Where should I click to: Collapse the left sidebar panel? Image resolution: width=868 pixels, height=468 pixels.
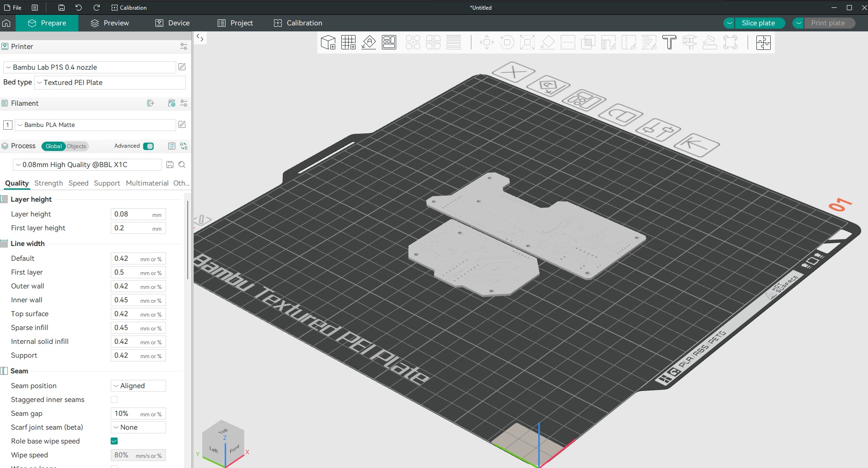coord(200,38)
